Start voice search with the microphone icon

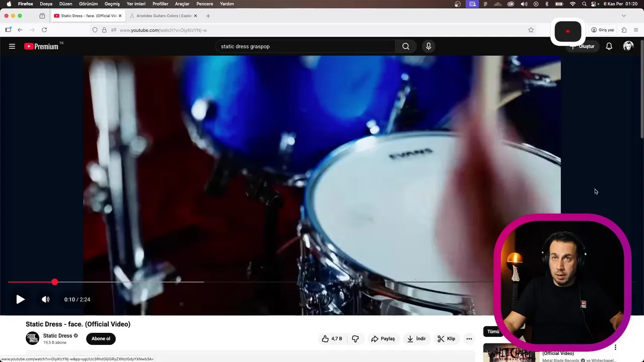(429, 46)
